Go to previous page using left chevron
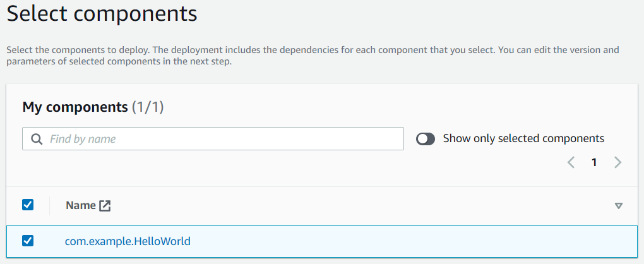644x264 pixels. click(x=571, y=162)
